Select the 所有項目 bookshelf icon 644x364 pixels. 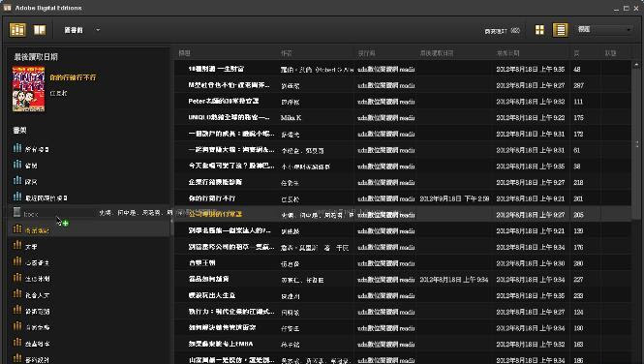[x=17, y=148]
